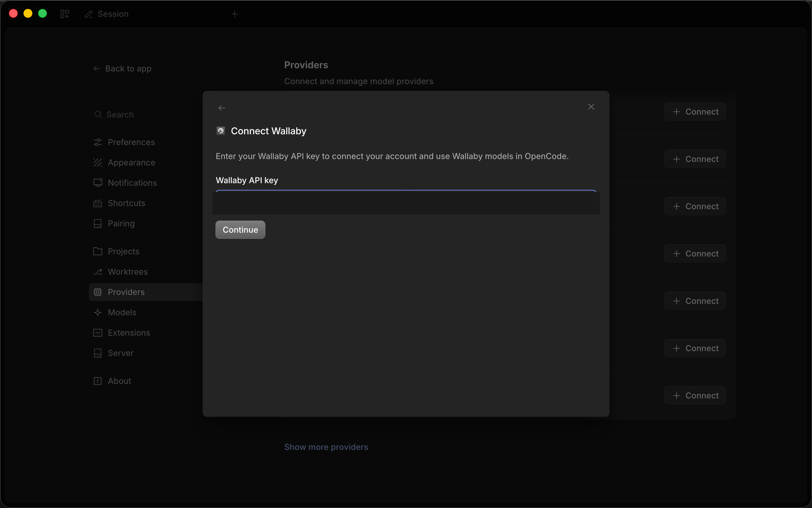Click the Pairing device icon
Image resolution: width=812 pixels, height=508 pixels.
[98, 224]
